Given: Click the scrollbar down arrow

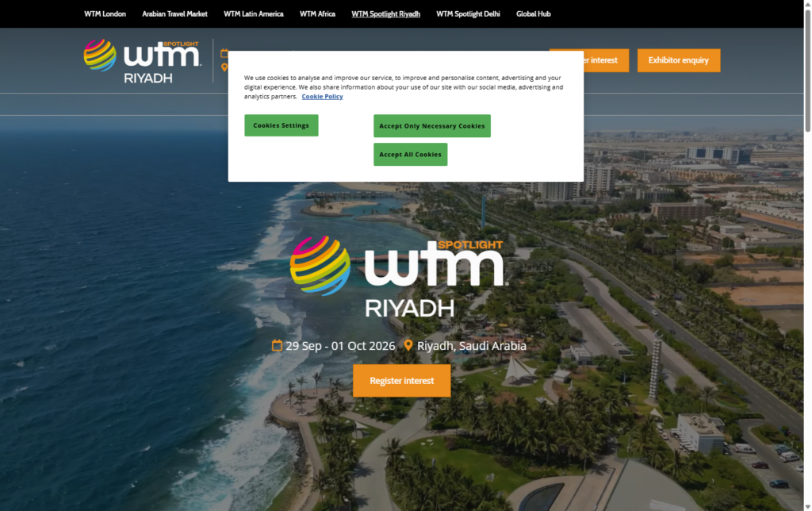Looking at the screenshot, I should 807,505.
